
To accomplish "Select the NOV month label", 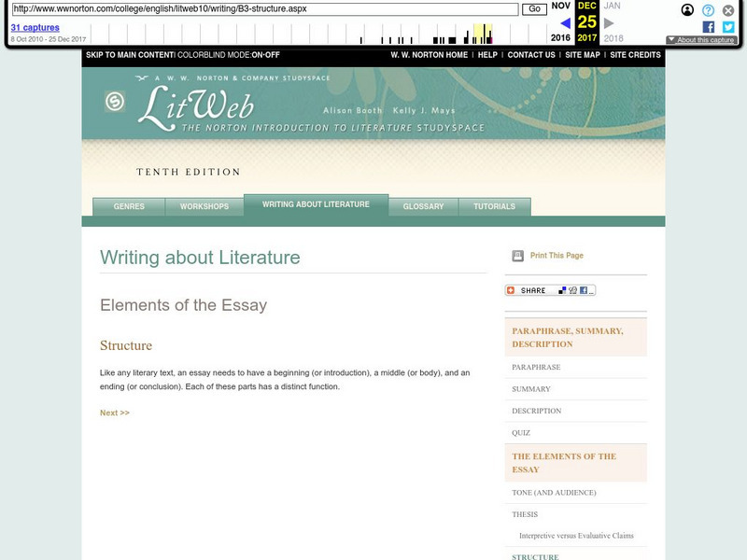I will coord(561,6).
